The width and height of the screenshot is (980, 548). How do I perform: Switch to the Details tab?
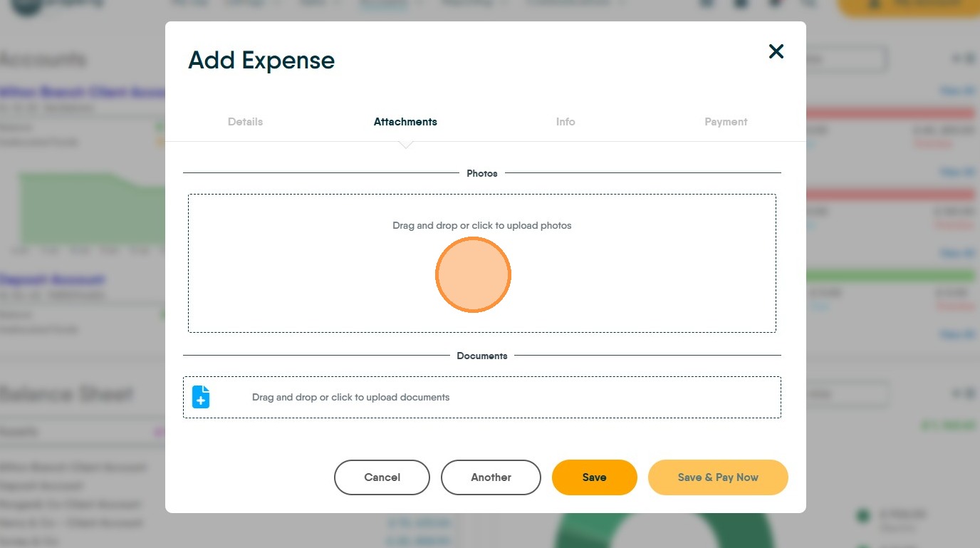(245, 122)
